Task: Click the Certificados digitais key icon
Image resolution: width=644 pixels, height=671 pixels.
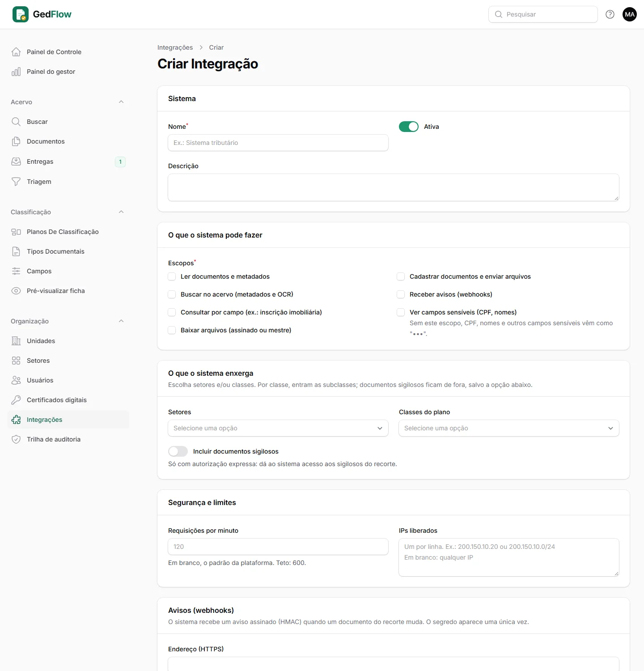Action: [x=16, y=400]
